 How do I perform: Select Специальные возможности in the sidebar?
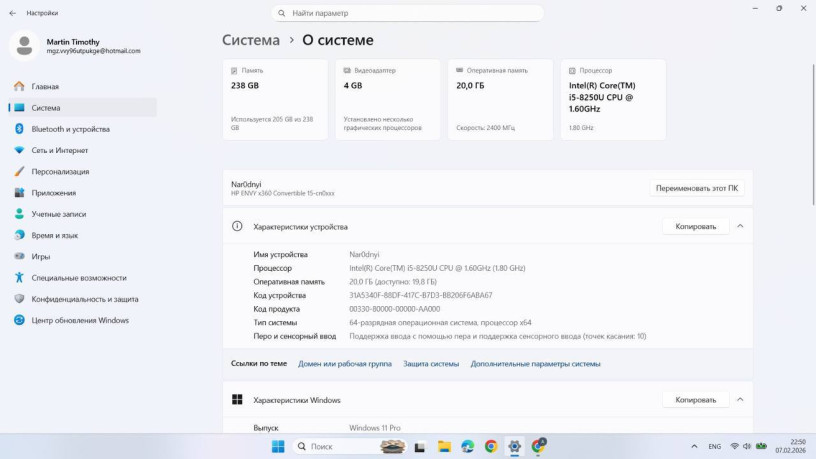click(x=78, y=278)
